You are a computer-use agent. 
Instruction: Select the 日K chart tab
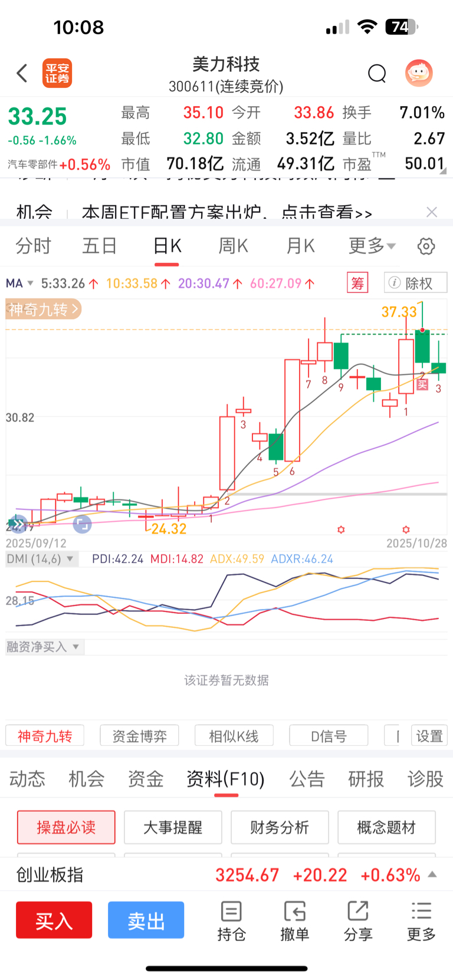tap(167, 246)
